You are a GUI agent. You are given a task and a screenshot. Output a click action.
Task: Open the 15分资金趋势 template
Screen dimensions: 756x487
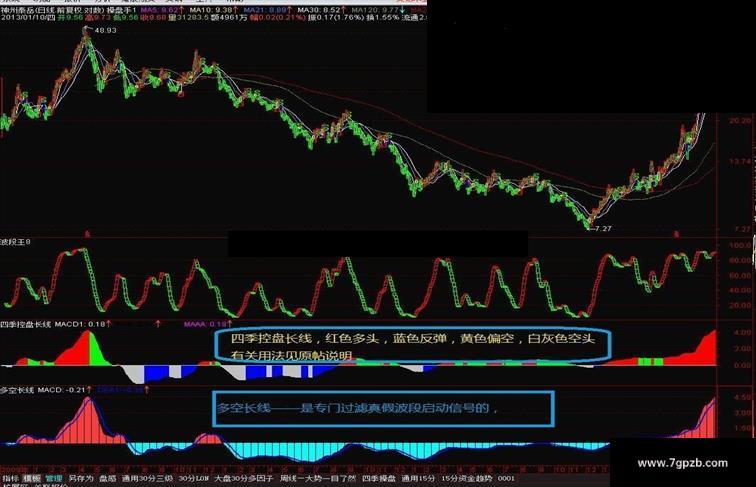tap(467, 478)
